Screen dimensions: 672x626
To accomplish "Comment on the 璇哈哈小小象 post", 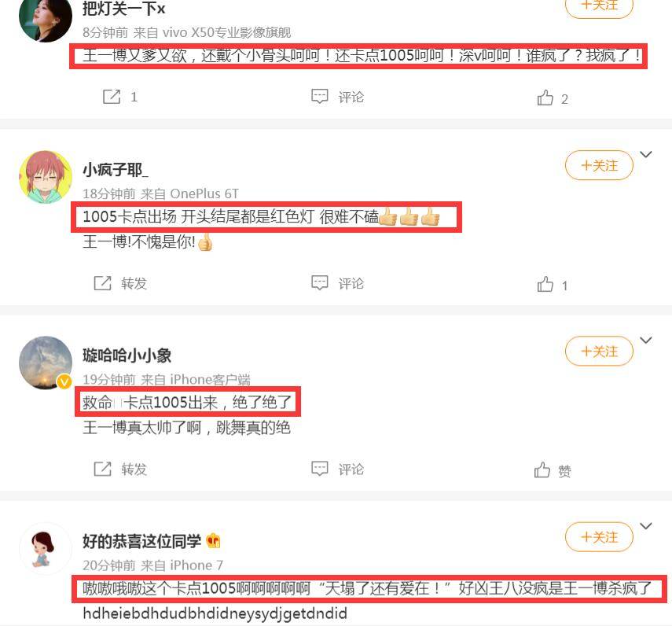I will [x=337, y=469].
